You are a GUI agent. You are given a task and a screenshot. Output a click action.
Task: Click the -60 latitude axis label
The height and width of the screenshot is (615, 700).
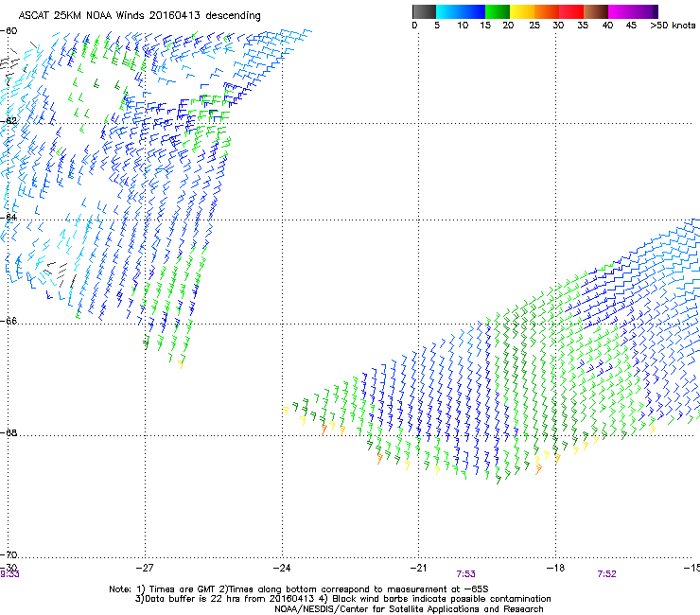[x=9, y=31]
